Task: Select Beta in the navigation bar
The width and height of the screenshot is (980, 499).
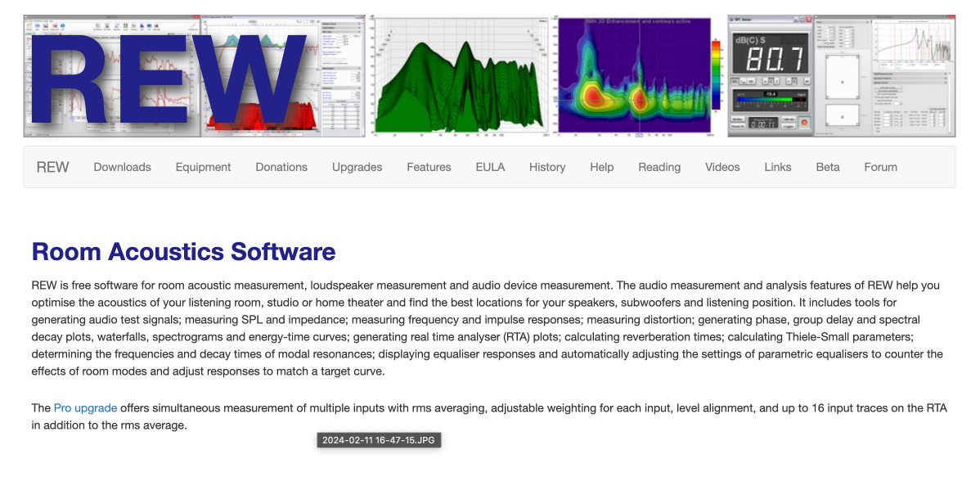Action: tap(828, 167)
